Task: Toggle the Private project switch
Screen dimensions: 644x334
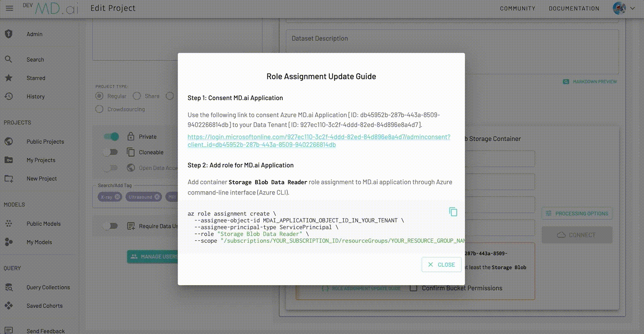Action: pyautogui.click(x=111, y=137)
